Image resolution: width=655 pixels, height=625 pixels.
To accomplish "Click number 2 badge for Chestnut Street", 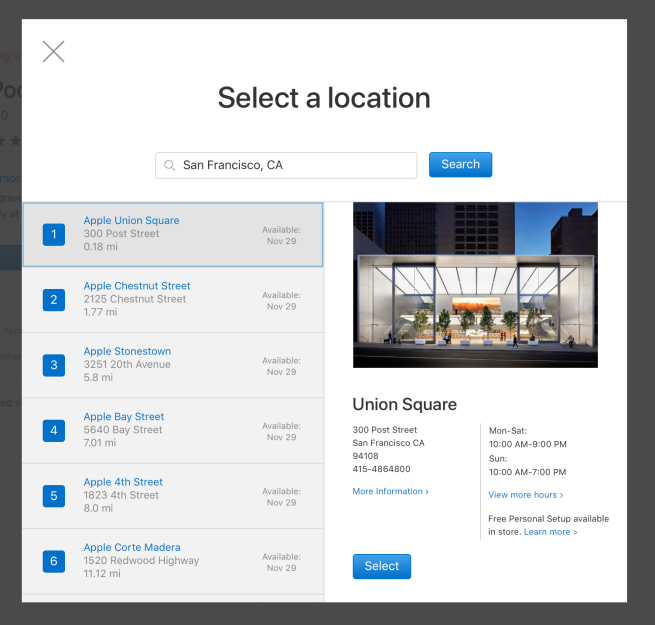I will click(x=54, y=299).
